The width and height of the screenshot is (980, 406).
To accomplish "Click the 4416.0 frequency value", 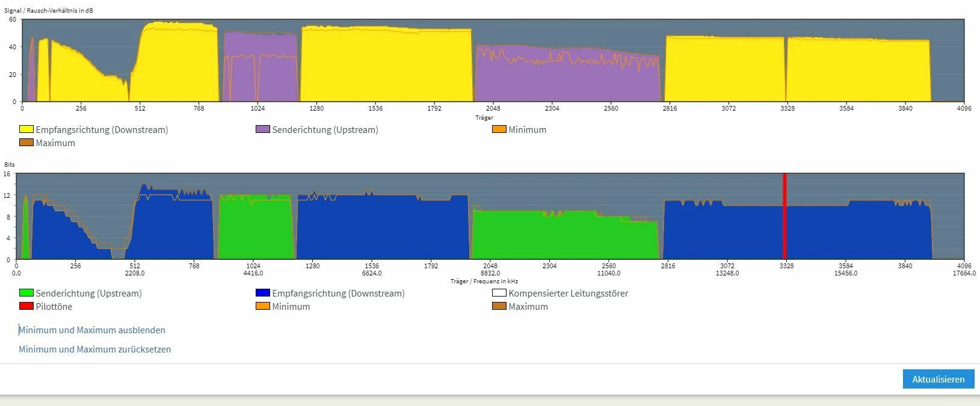I will point(253,273).
